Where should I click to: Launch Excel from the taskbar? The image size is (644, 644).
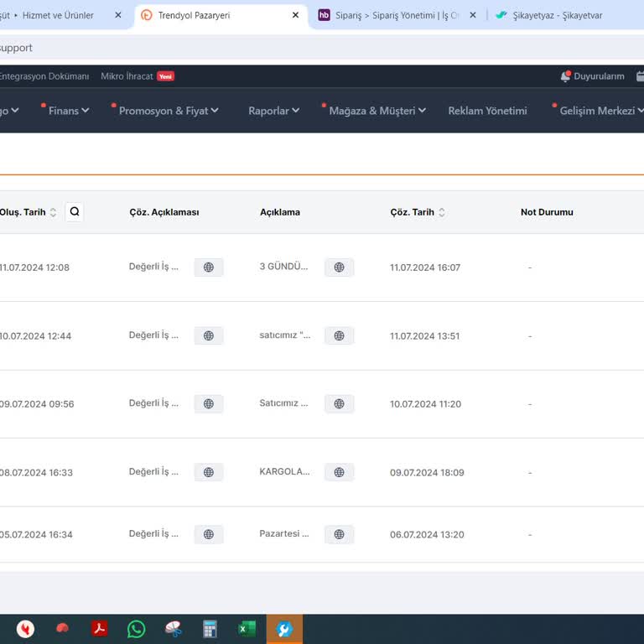click(x=247, y=629)
